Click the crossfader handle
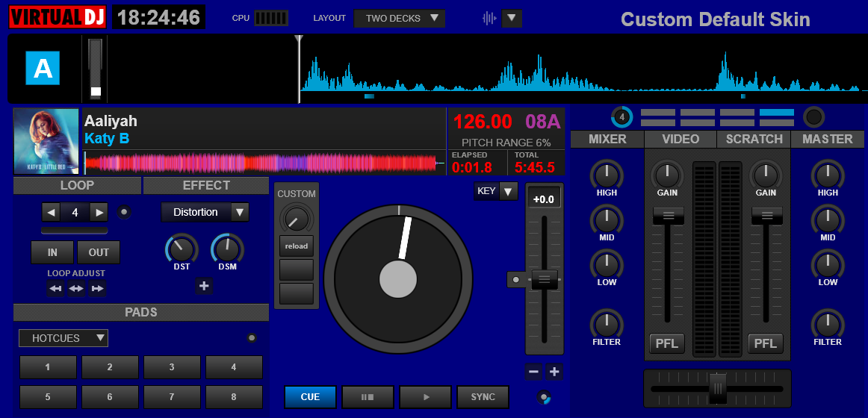The height and width of the screenshot is (418, 868). coord(717,389)
